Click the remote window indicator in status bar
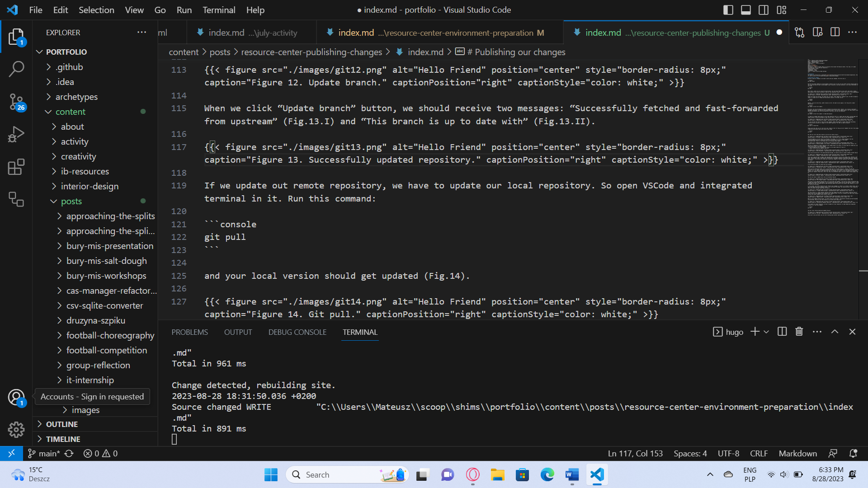868x488 pixels. 11,453
